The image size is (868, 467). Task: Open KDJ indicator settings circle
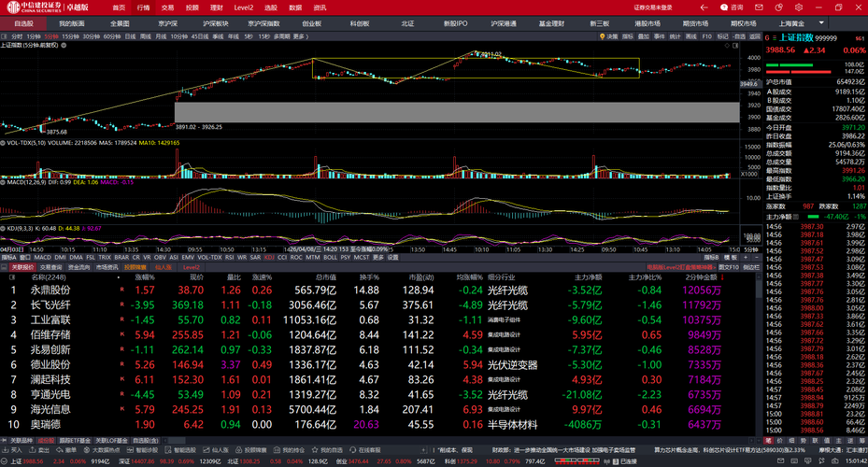click(x=3, y=228)
